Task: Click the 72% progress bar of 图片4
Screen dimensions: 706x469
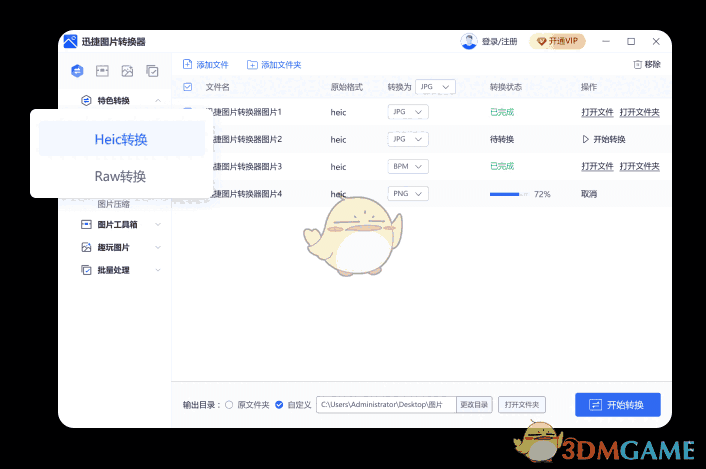Action: point(509,194)
